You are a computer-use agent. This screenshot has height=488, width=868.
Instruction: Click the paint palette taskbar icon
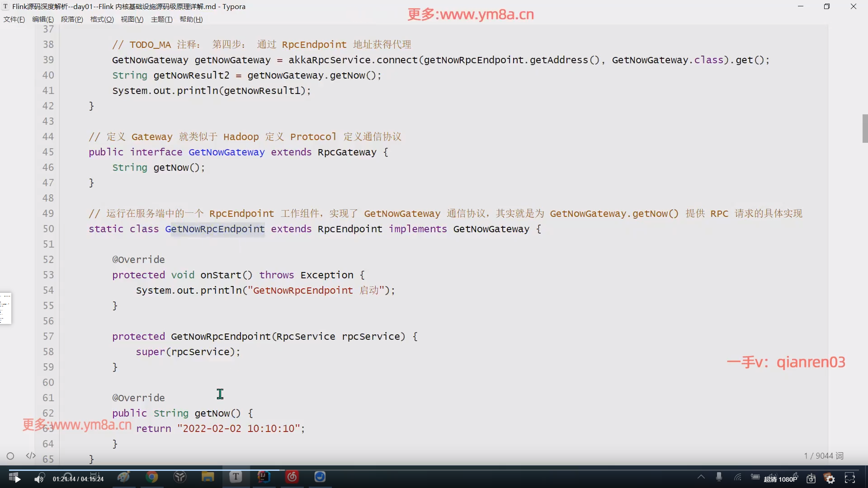[123, 477]
